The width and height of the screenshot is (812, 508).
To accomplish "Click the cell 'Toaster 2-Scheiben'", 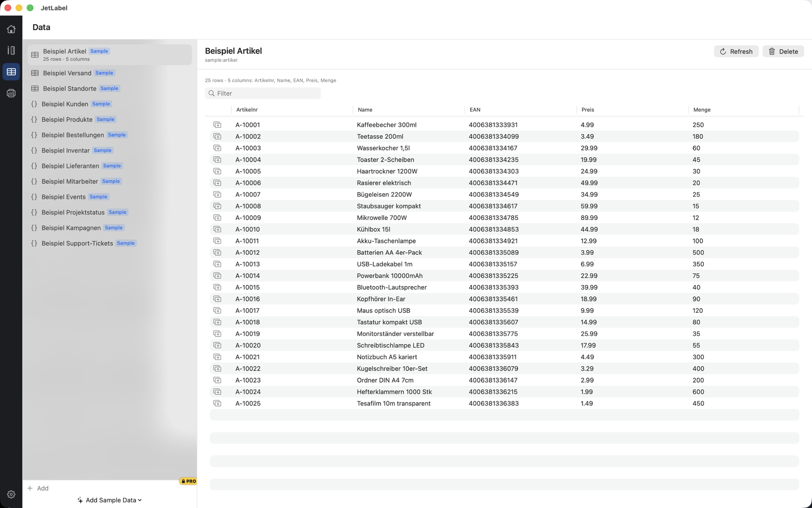I will coord(385,160).
